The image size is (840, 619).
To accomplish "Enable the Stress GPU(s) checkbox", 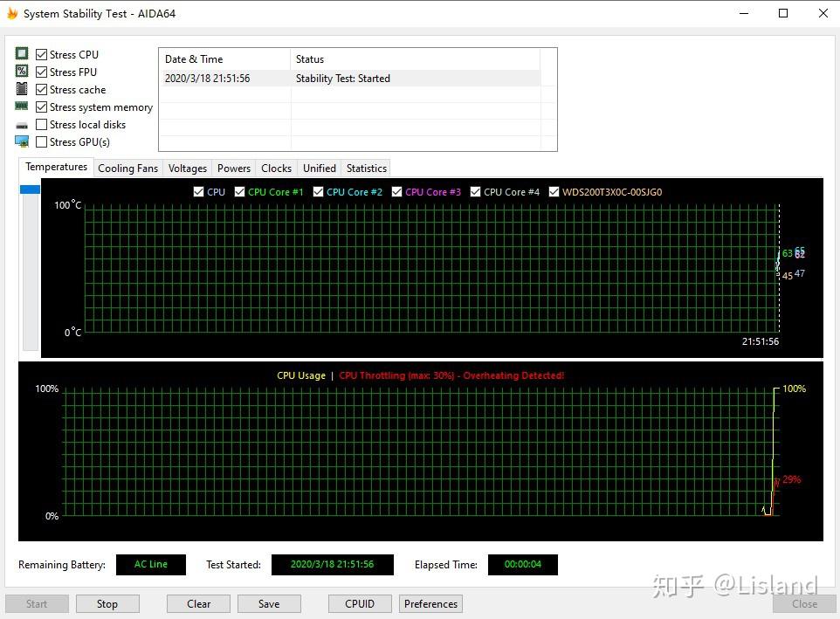I will coord(41,141).
